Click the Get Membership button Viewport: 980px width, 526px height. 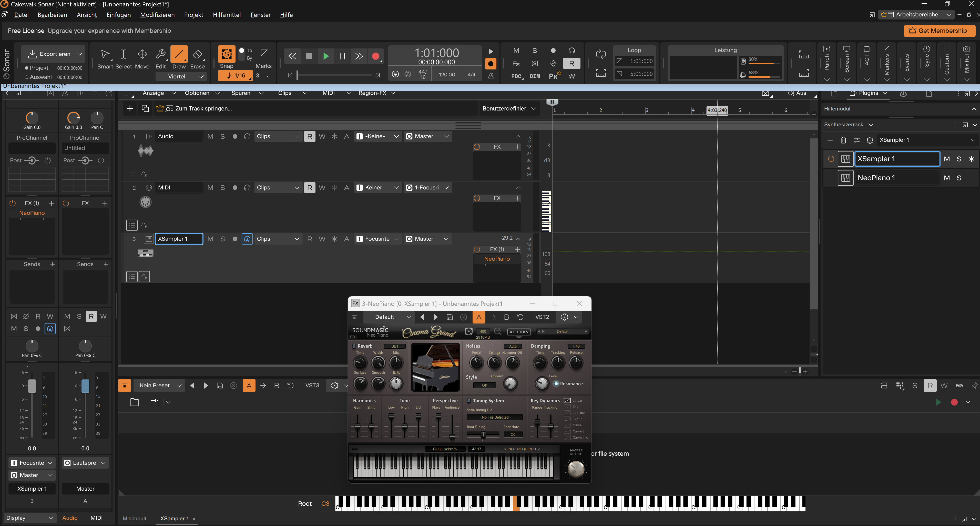pos(939,31)
